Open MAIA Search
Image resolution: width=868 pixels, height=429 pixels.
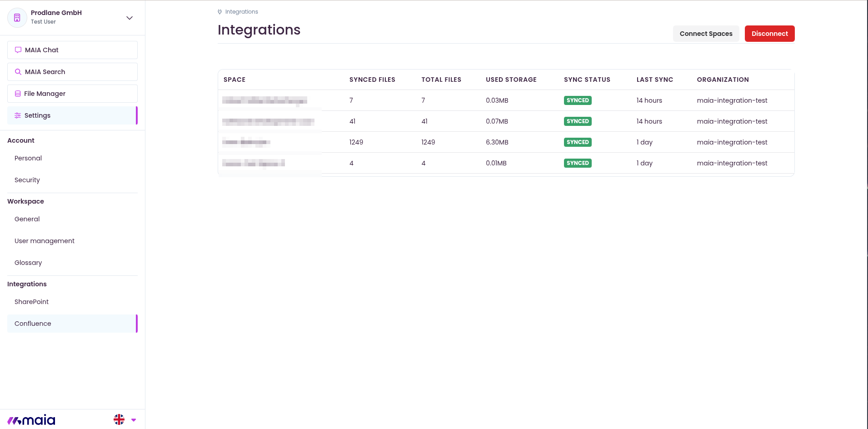(x=72, y=72)
